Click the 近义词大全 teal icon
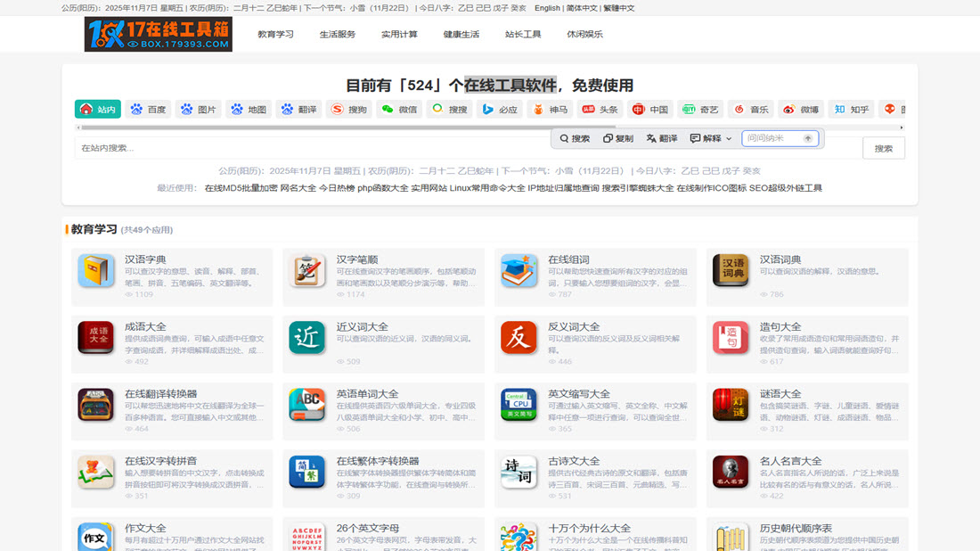This screenshot has height=551, width=980. (x=307, y=338)
